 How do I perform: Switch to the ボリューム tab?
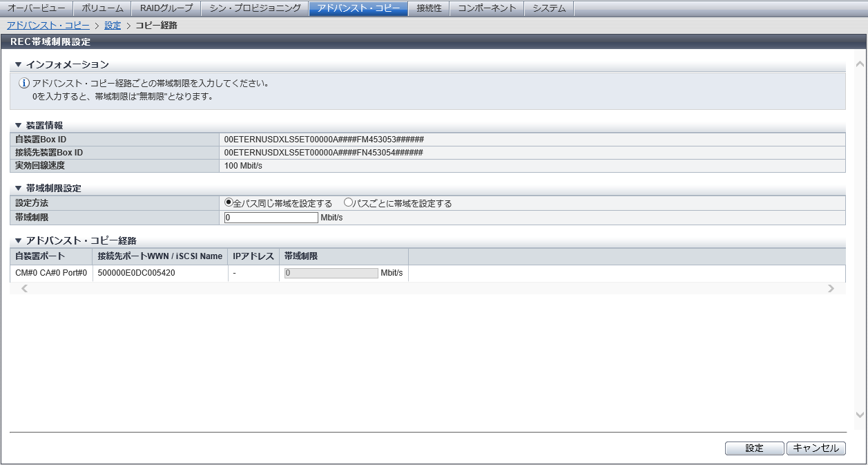tap(102, 8)
